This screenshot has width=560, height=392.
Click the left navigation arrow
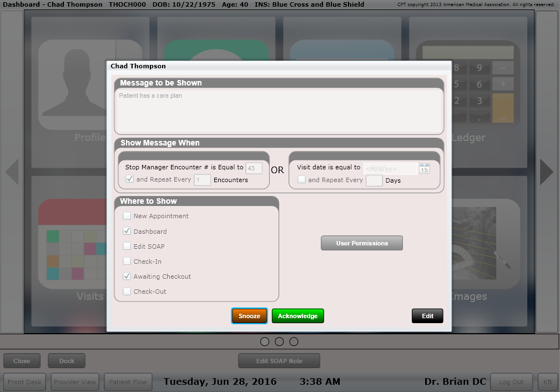pyautogui.click(x=12, y=172)
